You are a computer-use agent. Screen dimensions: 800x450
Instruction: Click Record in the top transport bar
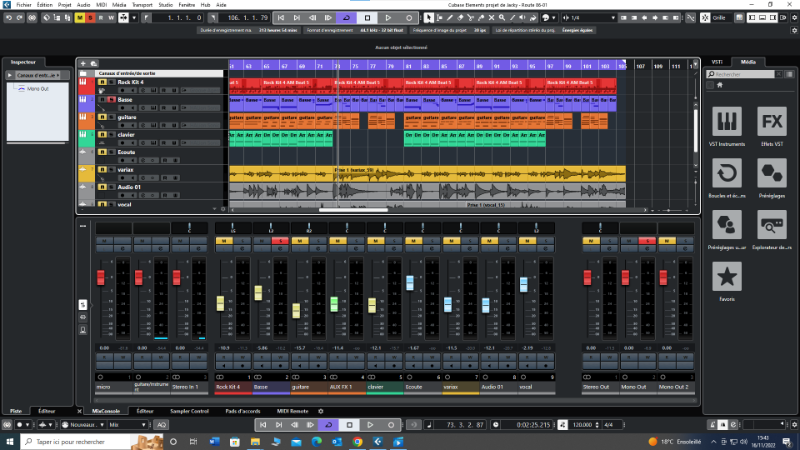(x=409, y=18)
